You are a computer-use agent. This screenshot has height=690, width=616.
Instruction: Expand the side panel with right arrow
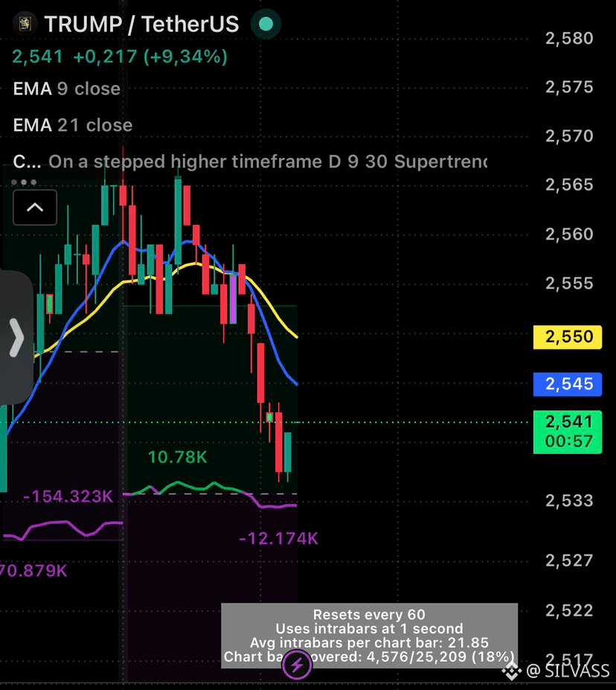click(16, 337)
